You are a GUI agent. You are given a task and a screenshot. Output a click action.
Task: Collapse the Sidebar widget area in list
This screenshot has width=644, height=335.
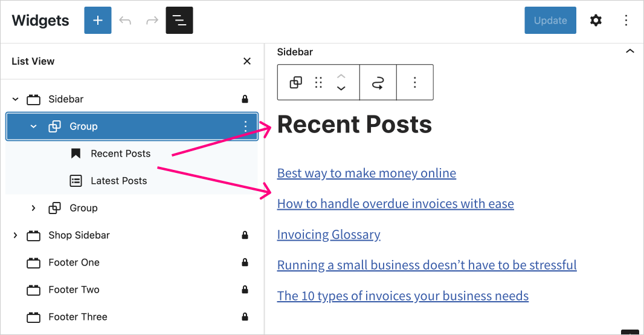15,99
